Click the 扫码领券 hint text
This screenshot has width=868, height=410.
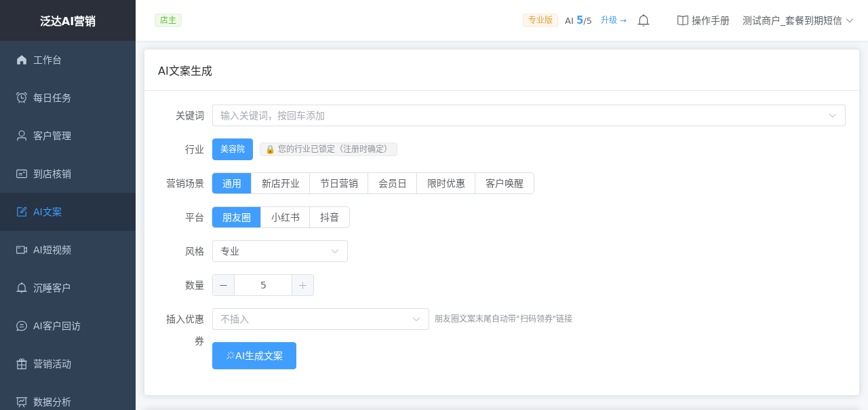(x=503, y=318)
